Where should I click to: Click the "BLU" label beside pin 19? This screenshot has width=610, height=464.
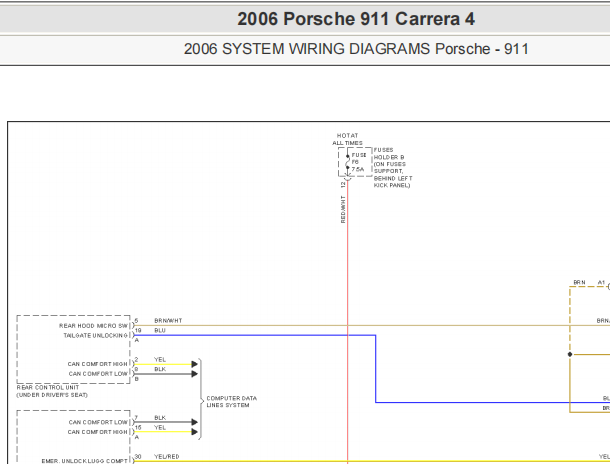tap(160, 330)
